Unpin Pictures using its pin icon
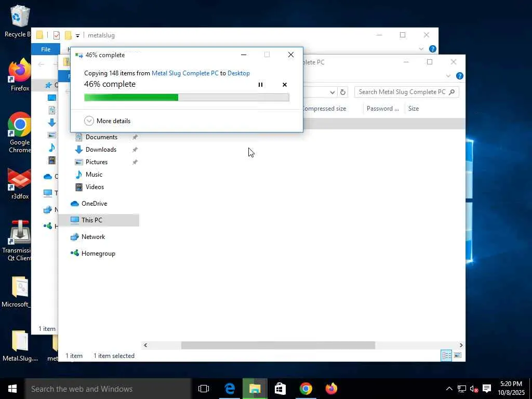Image resolution: width=532 pixels, height=399 pixels. (x=135, y=162)
